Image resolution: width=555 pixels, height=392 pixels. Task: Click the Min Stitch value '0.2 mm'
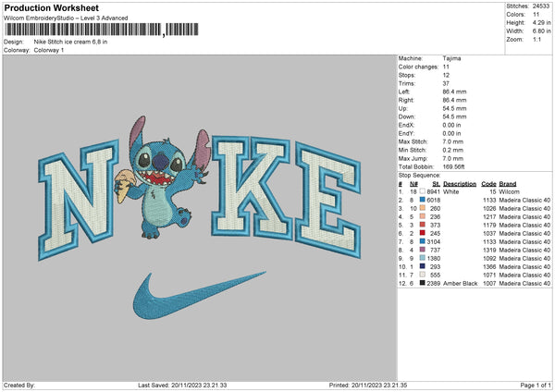tap(452, 150)
